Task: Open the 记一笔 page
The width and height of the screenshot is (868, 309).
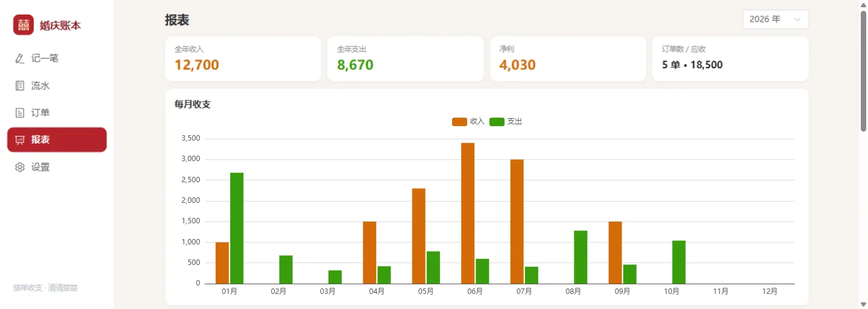Action: [57, 59]
